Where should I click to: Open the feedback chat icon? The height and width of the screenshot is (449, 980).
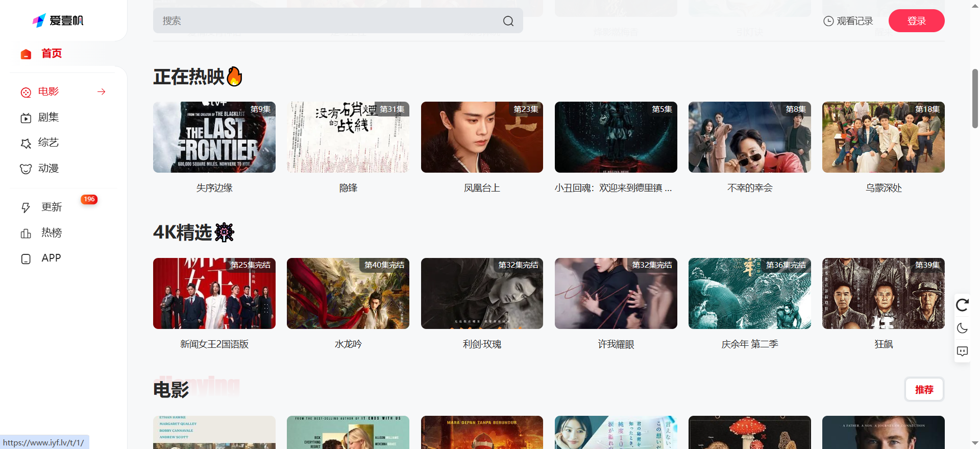pyautogui.click(x=962, y=351)
